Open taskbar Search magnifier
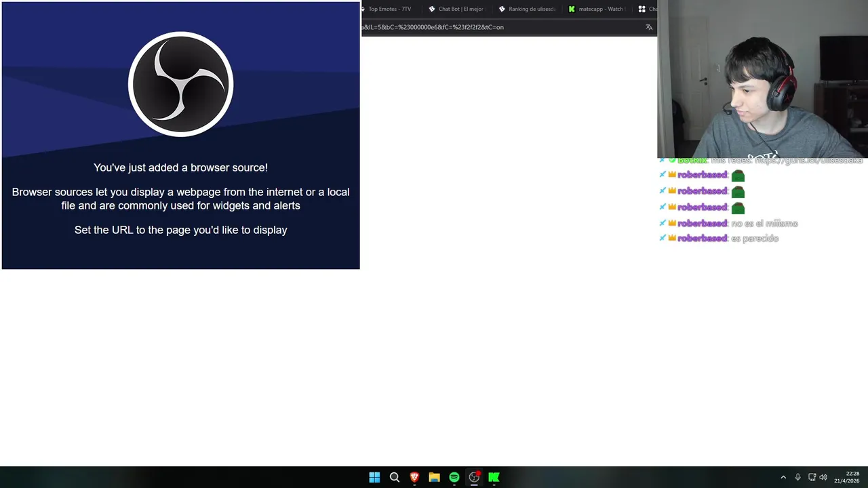The height and width of the screenshot is (488, 868). click(x=394, y=477)
